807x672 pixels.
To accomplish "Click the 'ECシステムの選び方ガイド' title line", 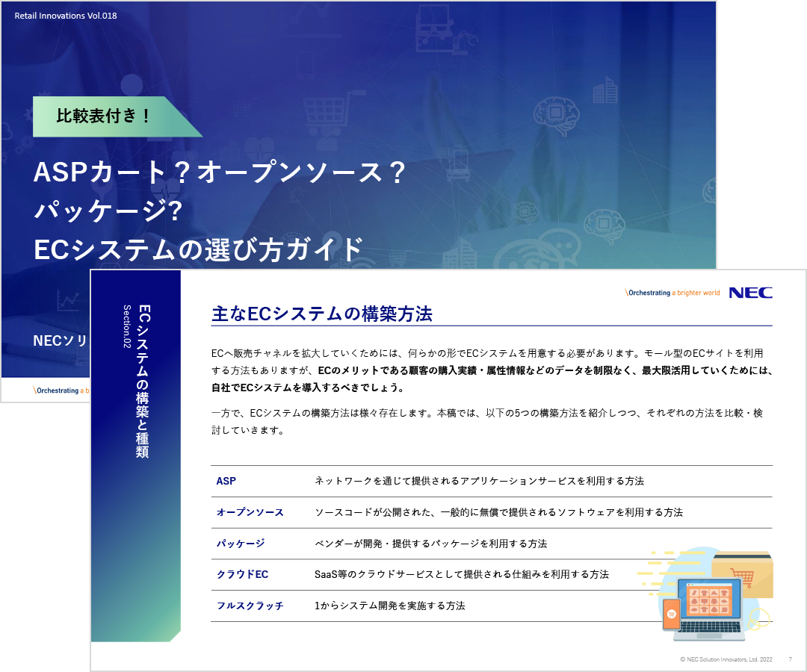I will [x=198, y=249].
